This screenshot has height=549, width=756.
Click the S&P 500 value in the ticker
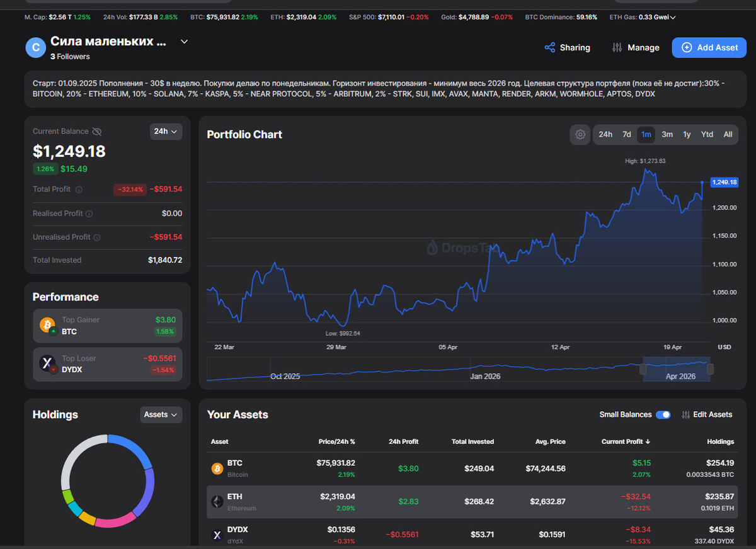coord(392,17)
